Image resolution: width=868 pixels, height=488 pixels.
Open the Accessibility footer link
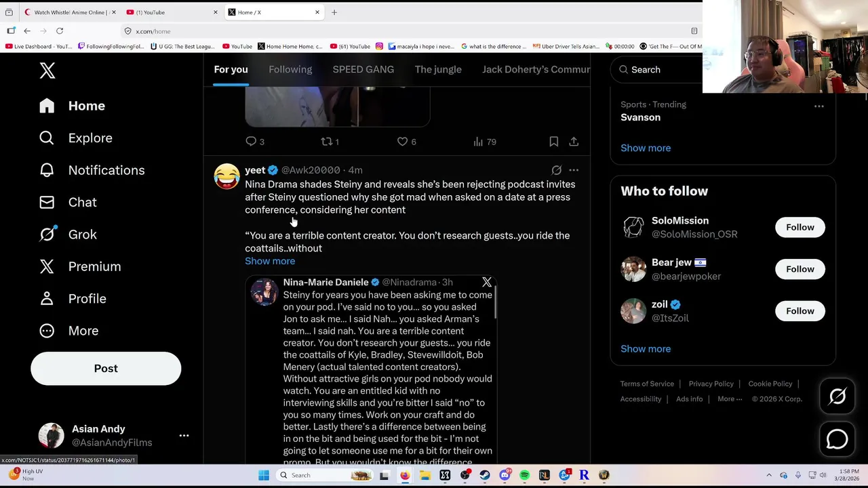(x=641, y=399)
